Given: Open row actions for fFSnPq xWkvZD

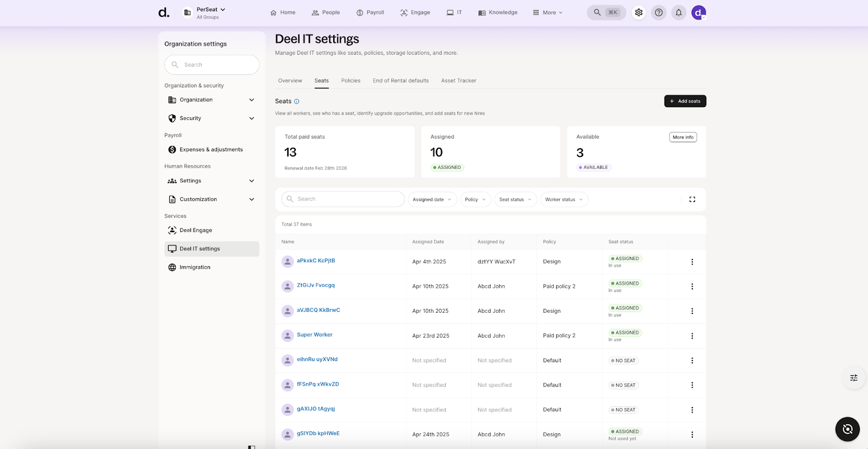Looking at the screenshot, I should (x=692, y=385).
